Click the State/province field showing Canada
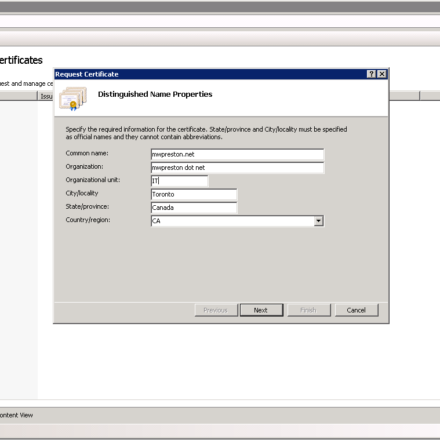Screen dimensions: 440x440 click(194, 208)
